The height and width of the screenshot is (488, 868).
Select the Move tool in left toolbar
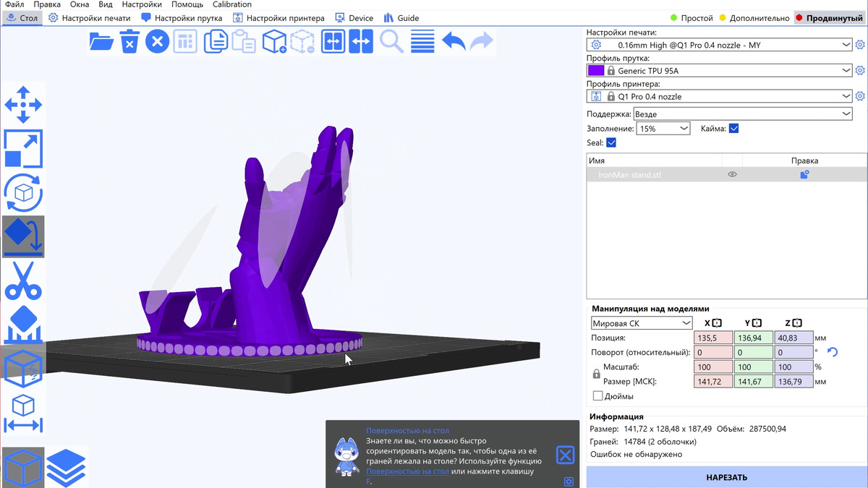[23, 105]
